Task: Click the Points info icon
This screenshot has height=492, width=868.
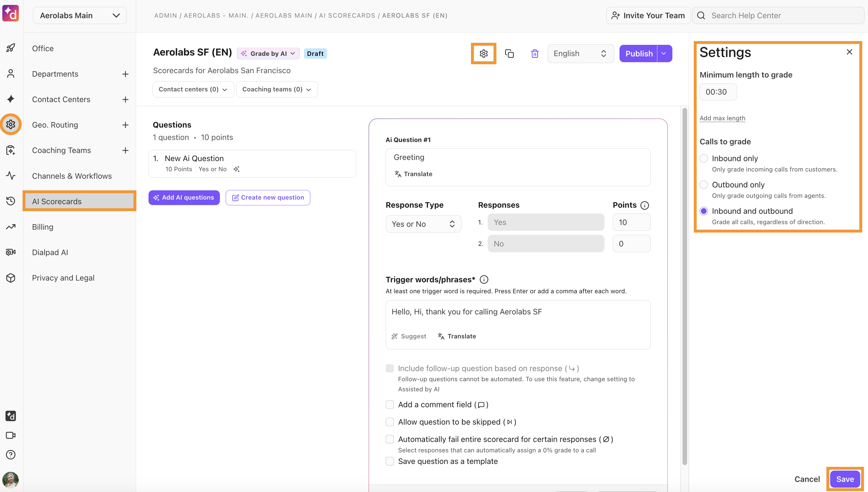Action: (645, 205)
